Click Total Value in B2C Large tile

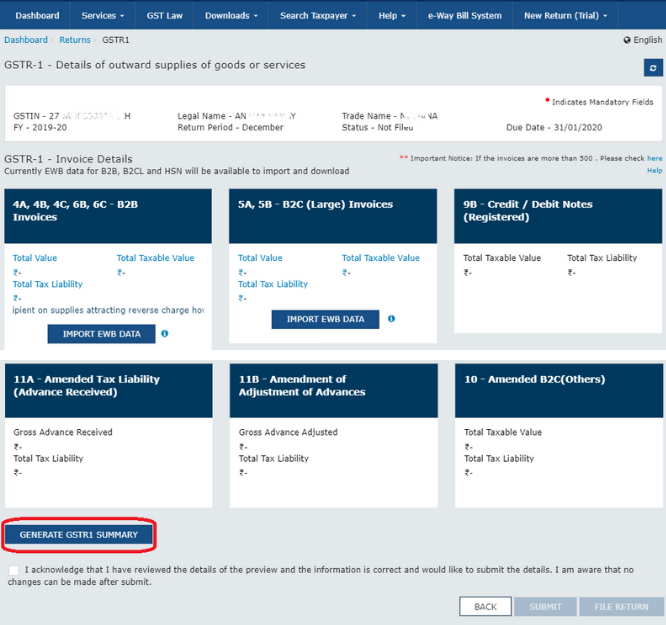pos(260,258)
